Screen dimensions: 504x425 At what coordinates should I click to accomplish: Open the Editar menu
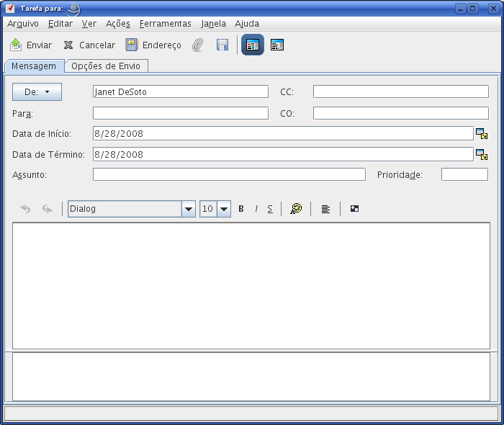[60, 24]
